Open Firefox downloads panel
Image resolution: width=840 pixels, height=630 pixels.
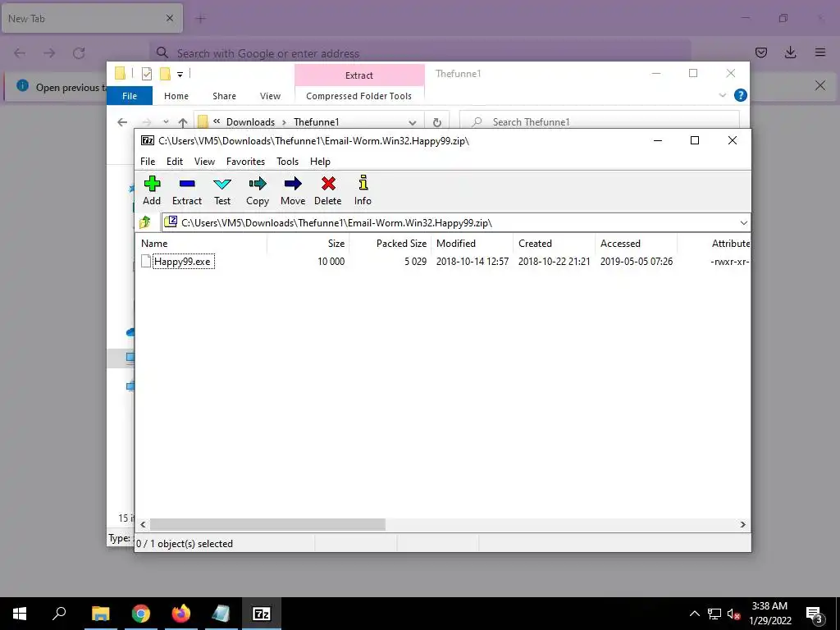pos(790,52)
